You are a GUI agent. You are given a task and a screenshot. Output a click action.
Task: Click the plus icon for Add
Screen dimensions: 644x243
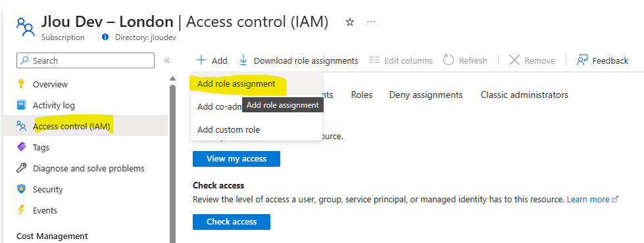click(201, 60)
